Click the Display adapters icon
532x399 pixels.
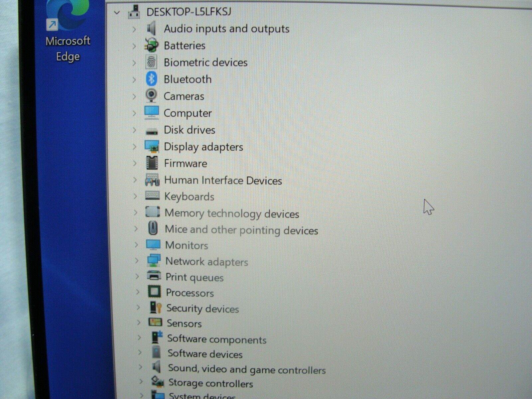pos(152,146)
